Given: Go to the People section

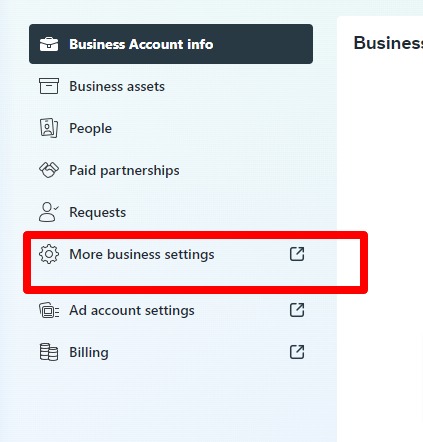Looking at the screenshot, I should tap(90, 128).
